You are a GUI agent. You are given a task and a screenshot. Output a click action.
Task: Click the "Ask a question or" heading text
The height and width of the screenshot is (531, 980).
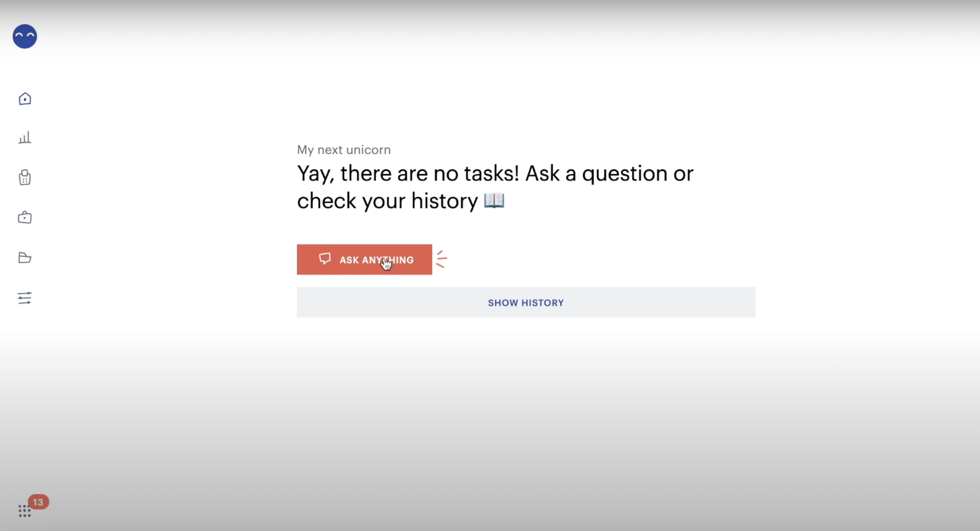[609, 174]
